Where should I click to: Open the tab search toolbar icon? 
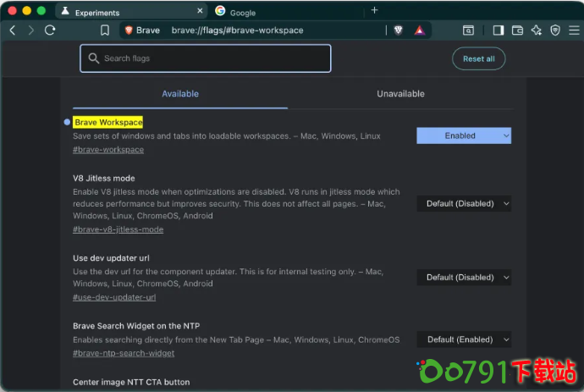[468, 30]
